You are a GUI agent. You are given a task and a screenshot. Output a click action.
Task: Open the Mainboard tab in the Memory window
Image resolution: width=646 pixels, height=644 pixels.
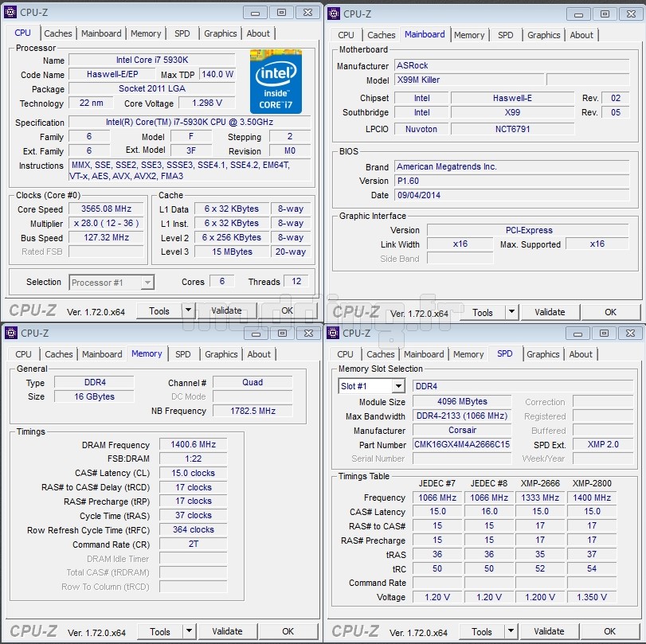tap(102, 354)
